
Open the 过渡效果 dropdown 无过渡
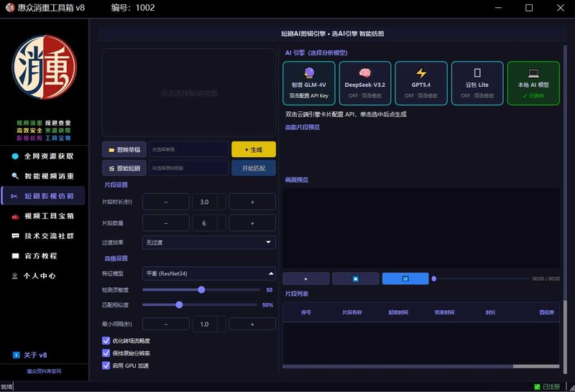coord(208,242)
